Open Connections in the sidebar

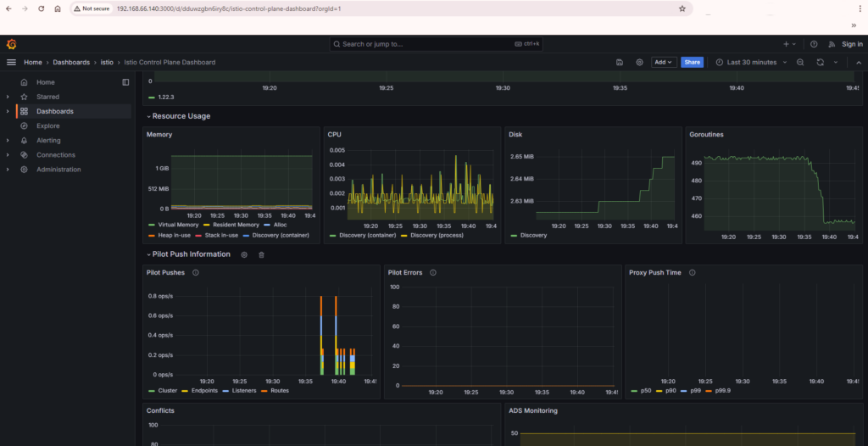(x=56, y=155)
